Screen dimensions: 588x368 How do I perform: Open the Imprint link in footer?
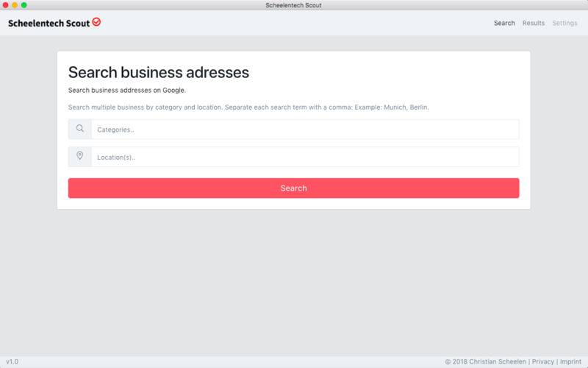[x=570, y=362]
